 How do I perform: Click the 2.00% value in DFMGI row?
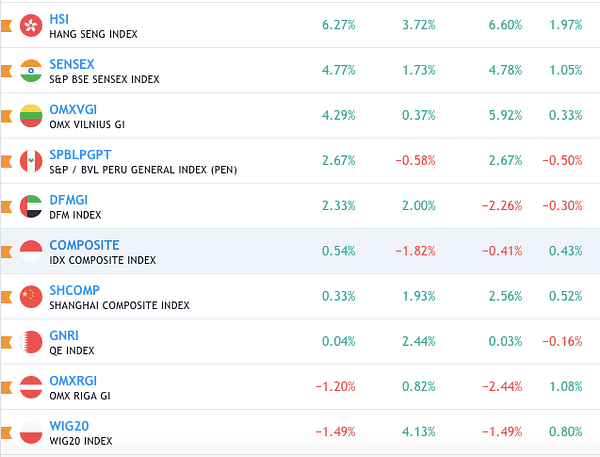pos(419,206)
